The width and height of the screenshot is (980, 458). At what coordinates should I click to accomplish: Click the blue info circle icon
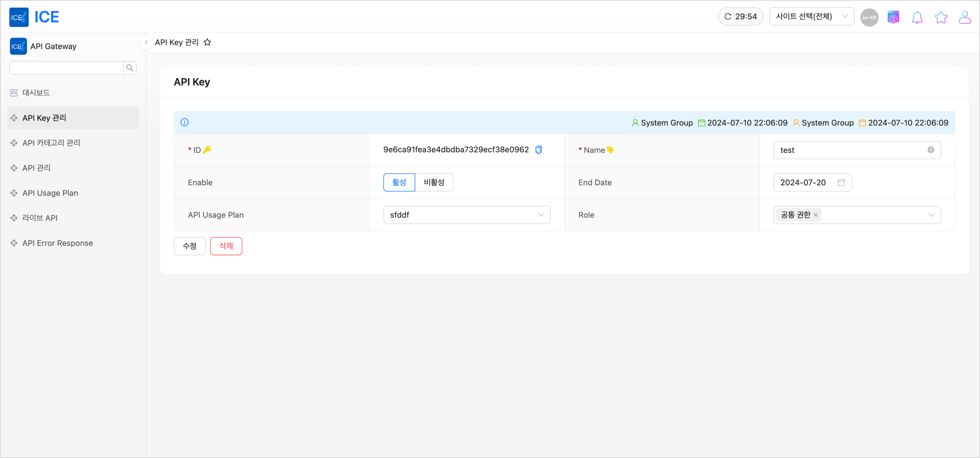point(185,122)
